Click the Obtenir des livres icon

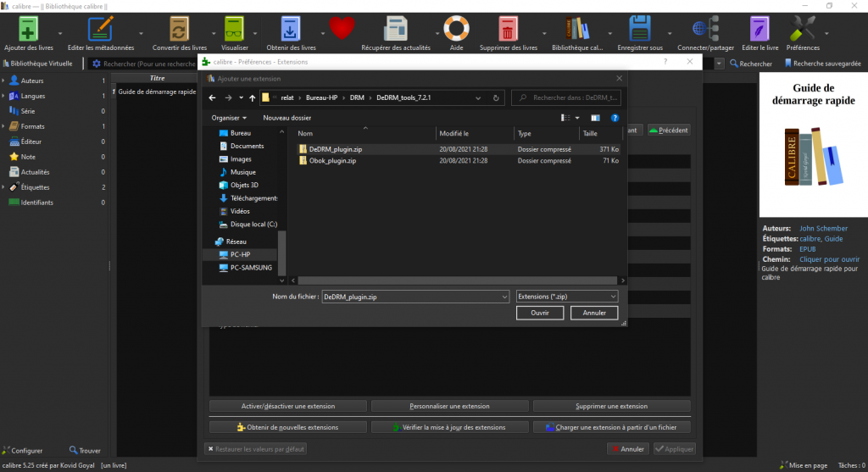[290, 29]
